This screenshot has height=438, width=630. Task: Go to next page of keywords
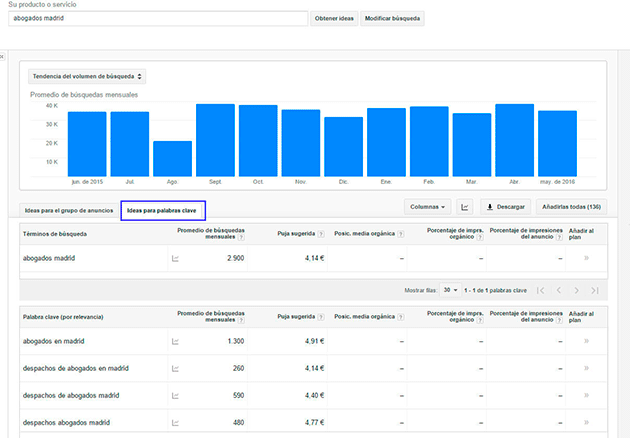coord(577,290)
